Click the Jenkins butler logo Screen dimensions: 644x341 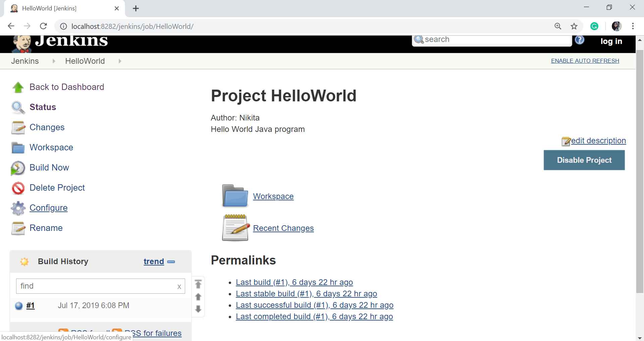(x=21, y=44)
